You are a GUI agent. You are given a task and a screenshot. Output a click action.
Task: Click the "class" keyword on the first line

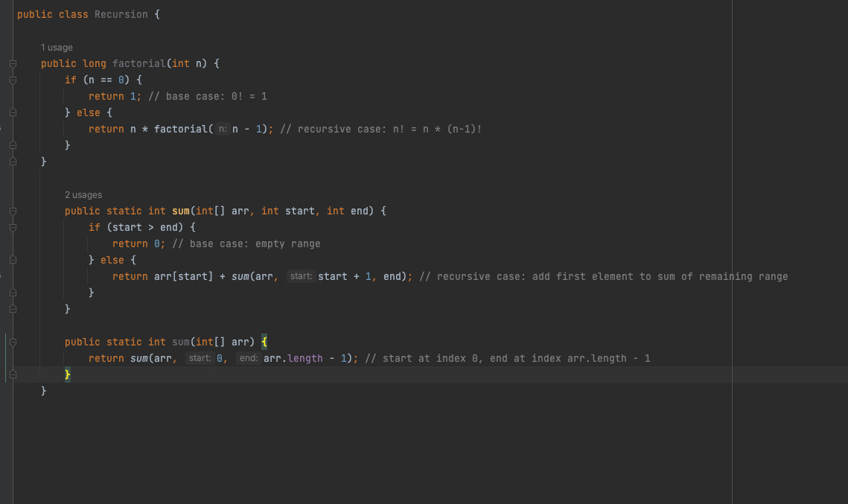[x=74, y=15]
